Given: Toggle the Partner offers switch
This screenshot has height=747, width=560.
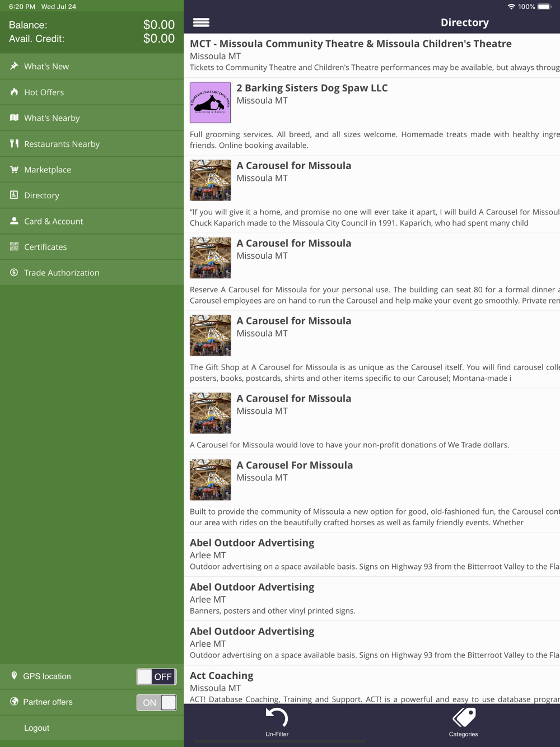Looking at the screenshot, I should 157,702.
